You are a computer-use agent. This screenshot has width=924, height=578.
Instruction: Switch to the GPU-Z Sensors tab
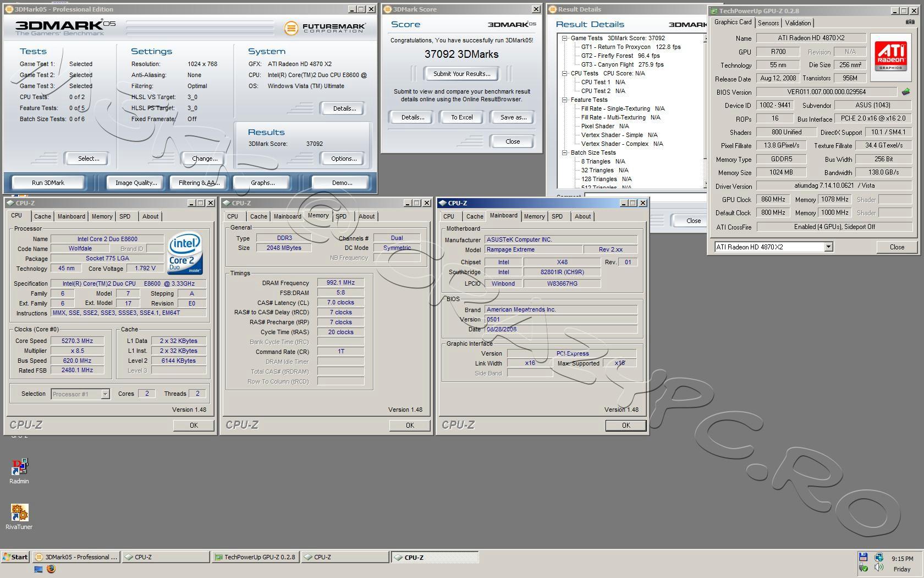pos(768,23)
